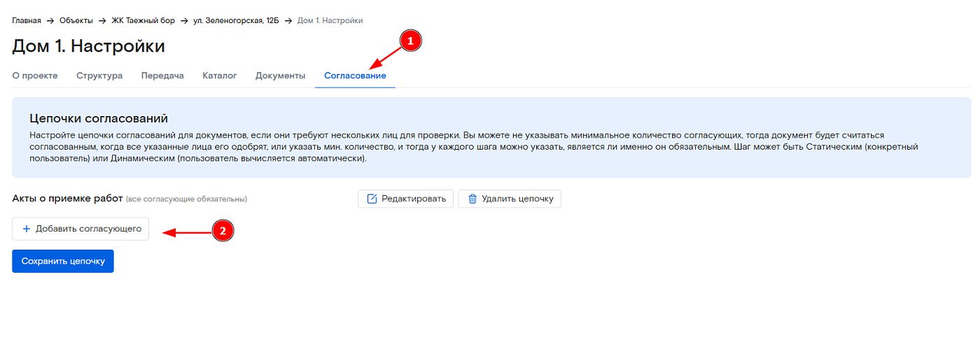
Task: Click the Акты о приемке работ chain title
Action: 67,199
